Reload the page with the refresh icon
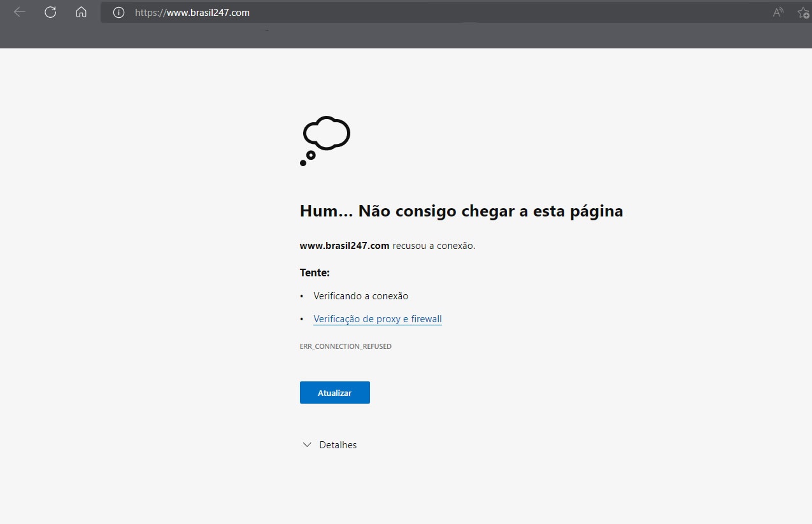812x524 pixels. point(50,12)
